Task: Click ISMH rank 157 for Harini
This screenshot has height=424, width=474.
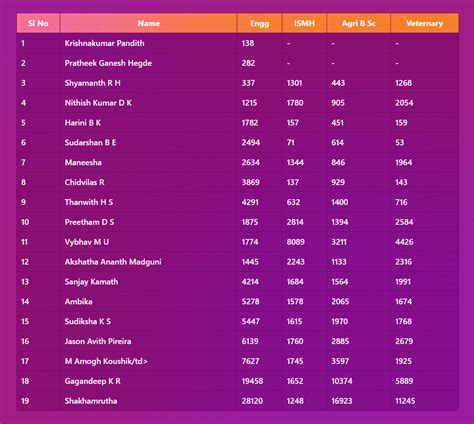Action: point(293,123)
